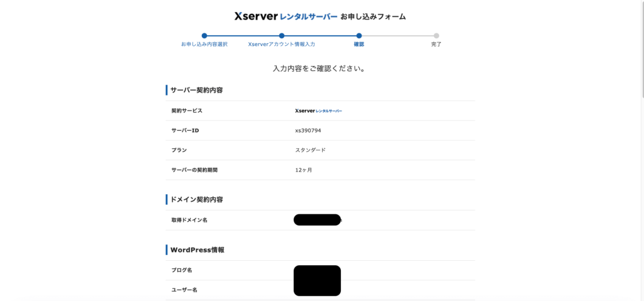Click the サーバーの契約期間 row label
The width and height of the screenshot is (644, 301).
[194, 170]
